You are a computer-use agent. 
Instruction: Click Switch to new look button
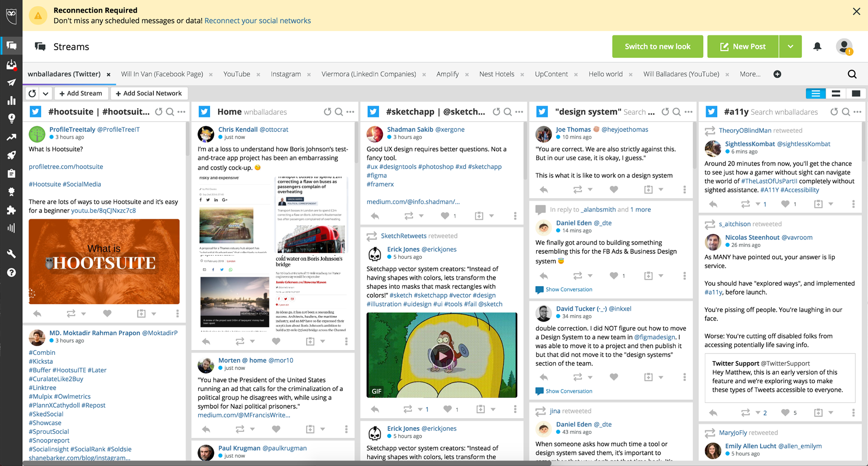click(x=657, y=47)
